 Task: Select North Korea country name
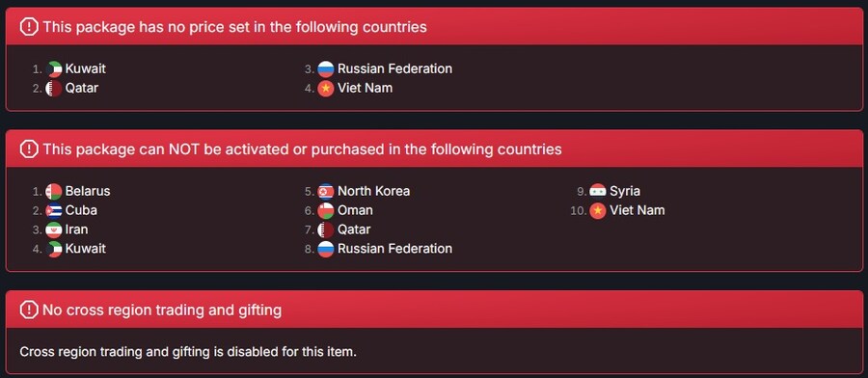click(373, 192)
